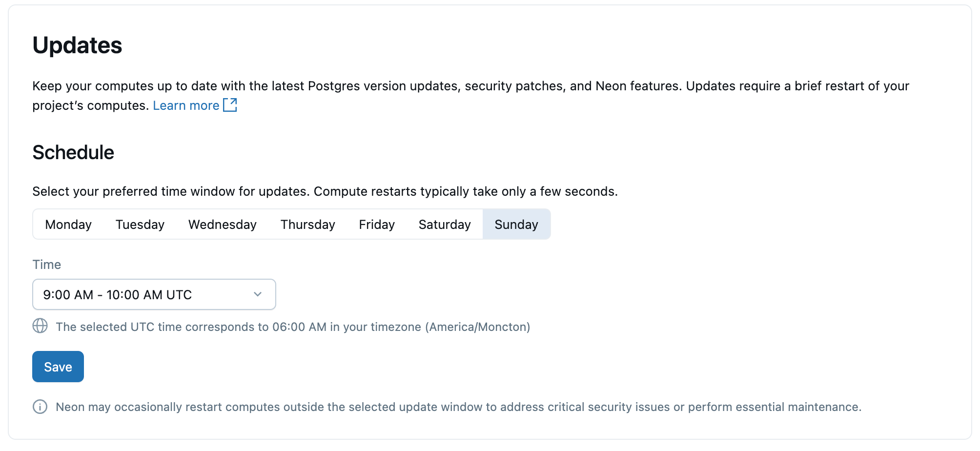The height and width of the screenshot is (451, 980).
Task: Select Wednesday in the schedule selector
Action: click(222, 224)
